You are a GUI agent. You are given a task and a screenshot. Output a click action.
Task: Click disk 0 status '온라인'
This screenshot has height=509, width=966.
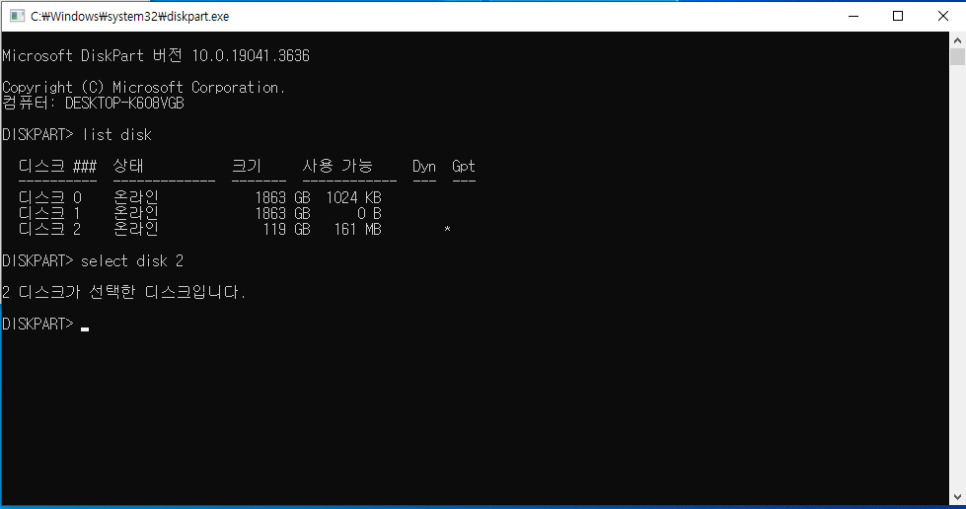tap(136, 198)
